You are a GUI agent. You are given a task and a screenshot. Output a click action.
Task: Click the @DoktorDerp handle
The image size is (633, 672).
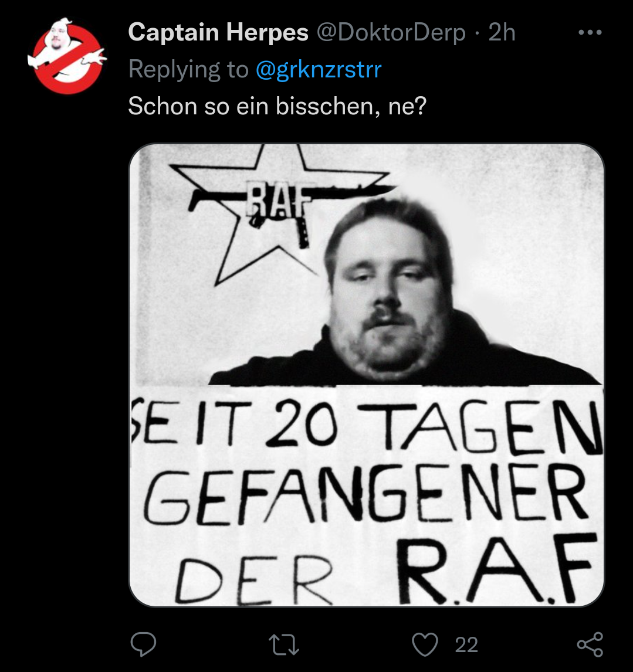tap(391, 32)
